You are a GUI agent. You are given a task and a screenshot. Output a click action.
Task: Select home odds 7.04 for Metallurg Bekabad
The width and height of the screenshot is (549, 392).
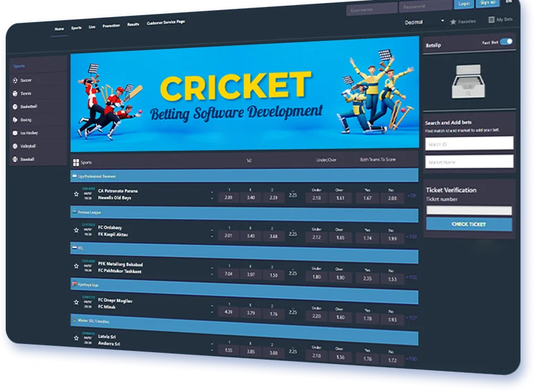click(x=228, y=274)
